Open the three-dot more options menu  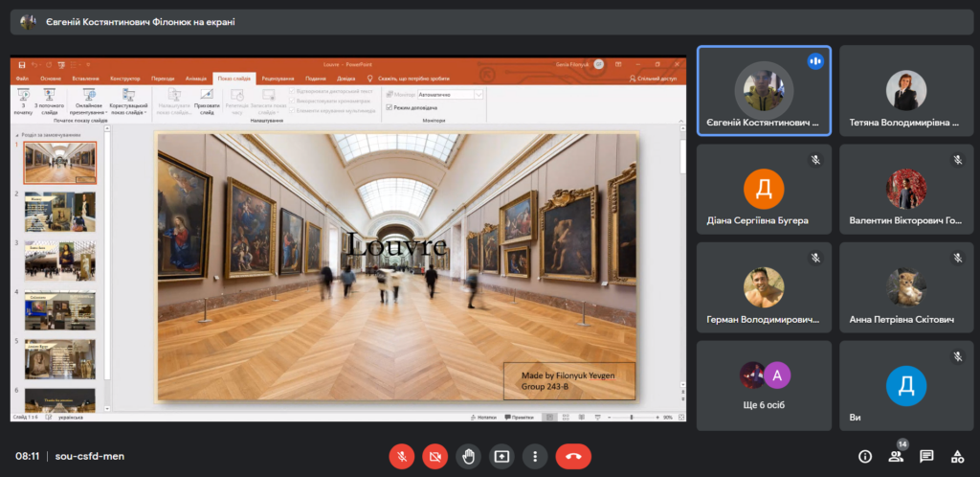point(536,457)
